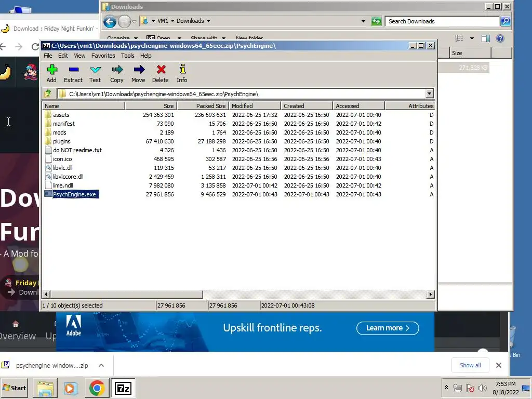Click Learn more on Adobe banner
This screenshot has width=532, height=399.
point(388,328)
